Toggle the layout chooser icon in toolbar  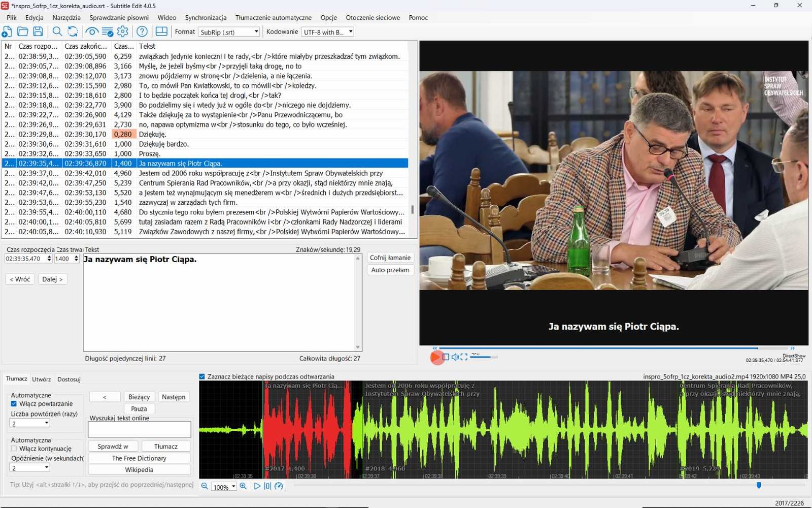(161, 31)
